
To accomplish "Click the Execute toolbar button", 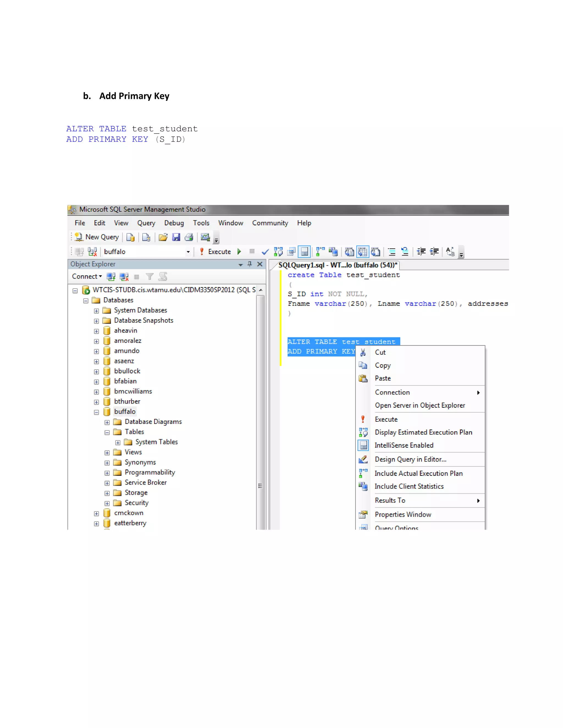I will pyautogui.click(x=216, y=252).
